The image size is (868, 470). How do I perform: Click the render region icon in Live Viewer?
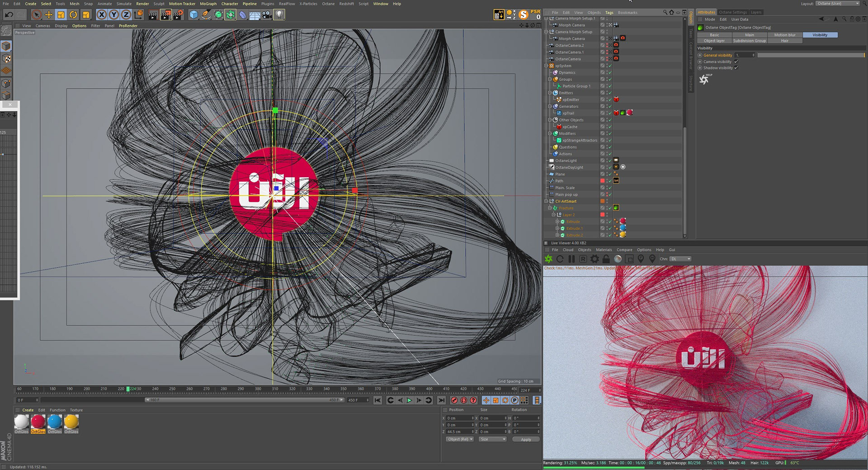(629, 259)
